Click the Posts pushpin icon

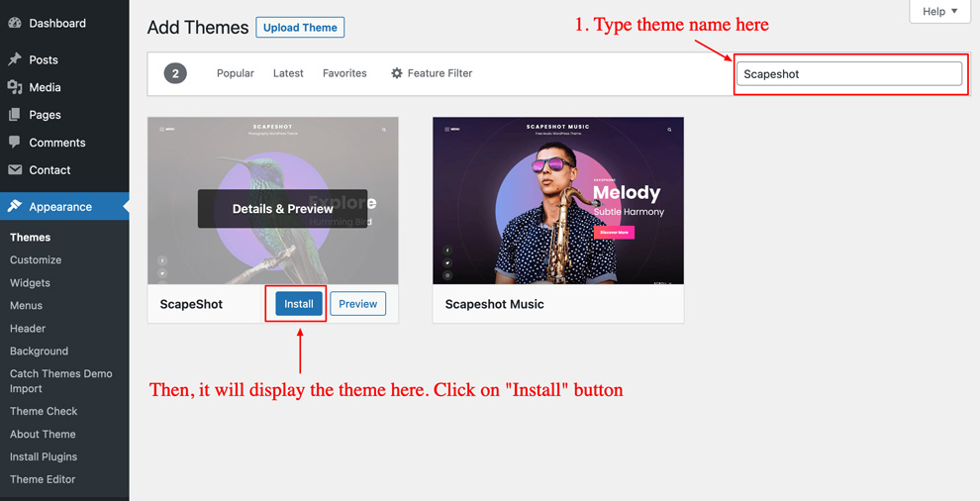coord(15,59)
